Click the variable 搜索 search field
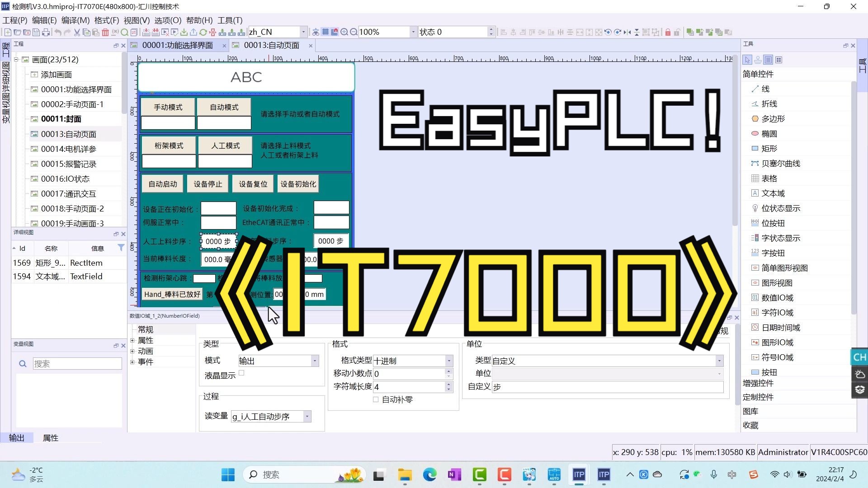868x488 pixels. tap(77, 364)
